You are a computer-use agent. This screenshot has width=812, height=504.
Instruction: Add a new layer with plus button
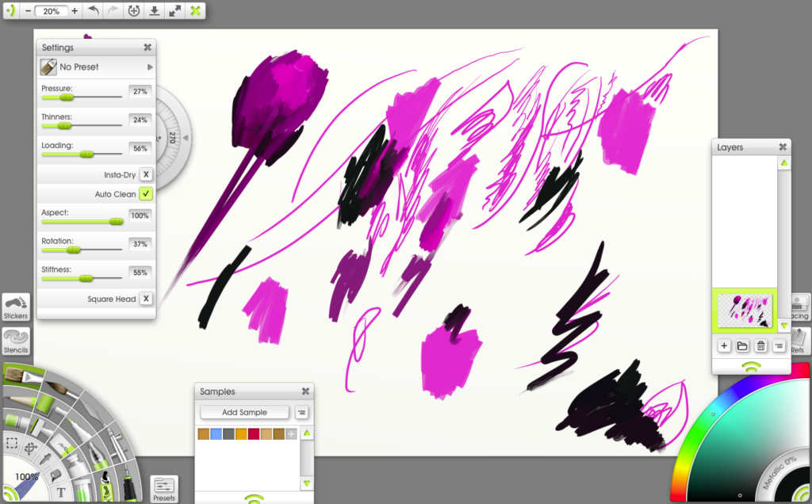(724, 346)
